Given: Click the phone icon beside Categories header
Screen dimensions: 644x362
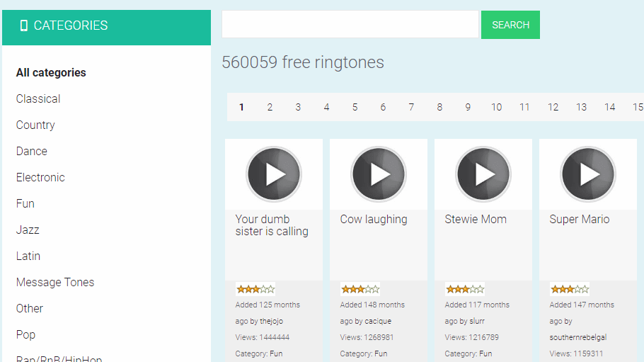Looking at the screenshot, I should 24,26.
